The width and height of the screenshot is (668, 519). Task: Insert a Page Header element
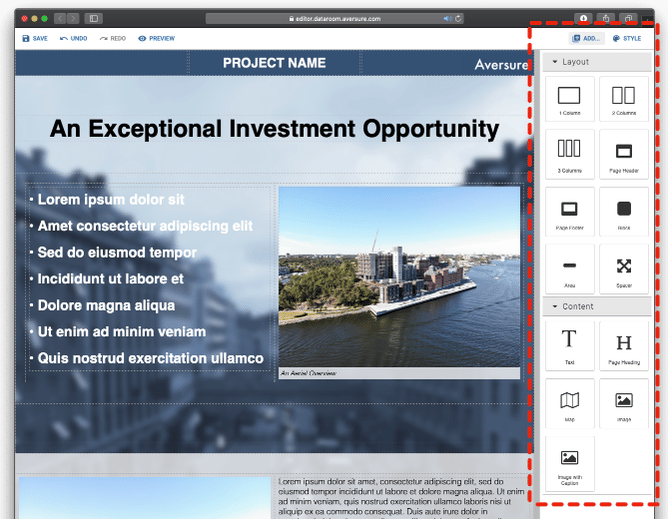point(624,154)
